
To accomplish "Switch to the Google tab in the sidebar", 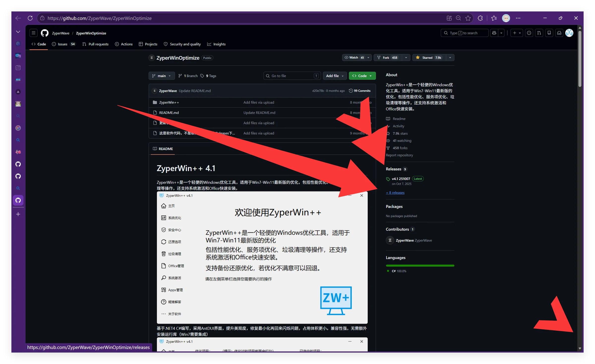I will (18, 128).
